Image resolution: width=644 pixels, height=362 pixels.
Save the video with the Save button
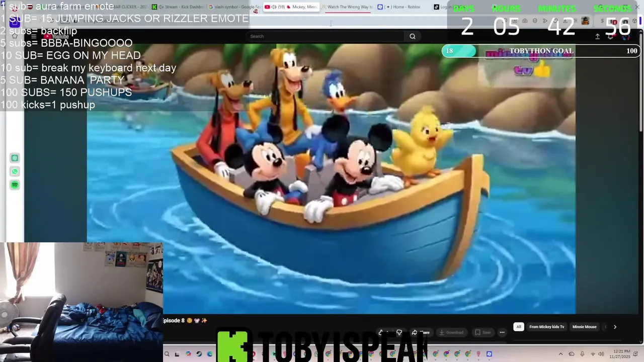[483, 332]
